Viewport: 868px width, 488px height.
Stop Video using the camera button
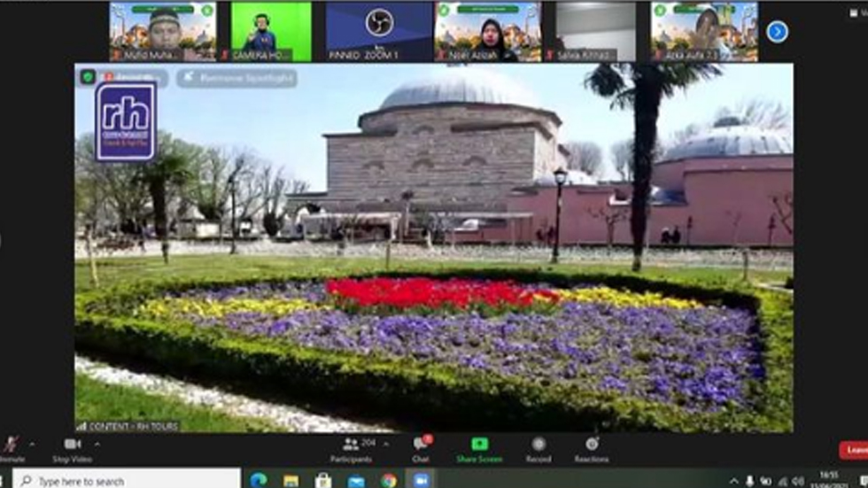pos(73,445)
